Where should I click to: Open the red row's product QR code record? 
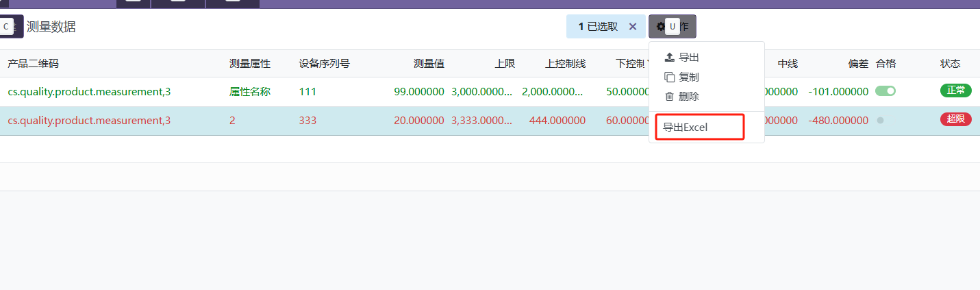pyautogui.click(x=89, y=121)
